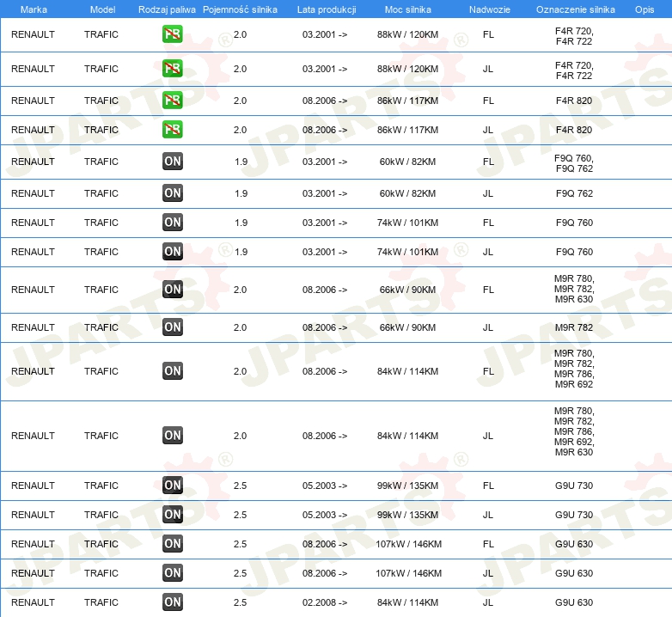
Task: Click the Rodzaj paliwa column header
Action: pos(167,9)
